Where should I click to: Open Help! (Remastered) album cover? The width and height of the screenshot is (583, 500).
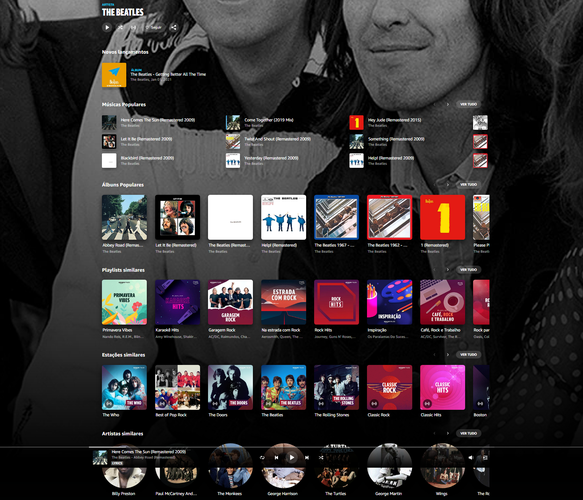click(x=284, y=217)
